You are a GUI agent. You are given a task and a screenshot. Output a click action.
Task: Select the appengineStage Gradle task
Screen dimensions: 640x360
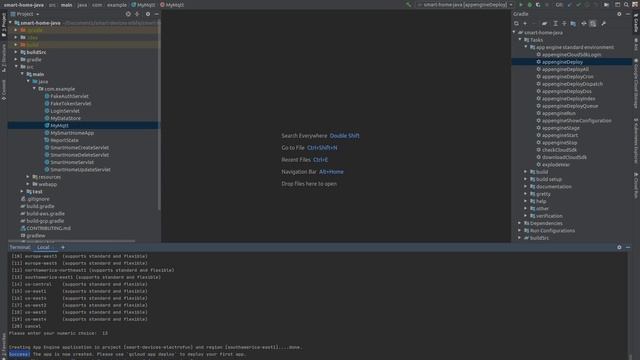coord(561,128)
